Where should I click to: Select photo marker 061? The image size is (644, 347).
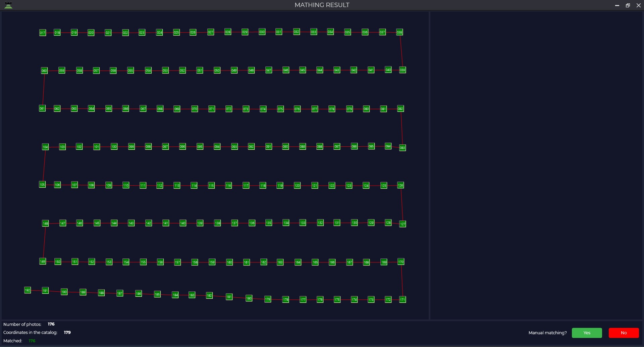(42, 108)
